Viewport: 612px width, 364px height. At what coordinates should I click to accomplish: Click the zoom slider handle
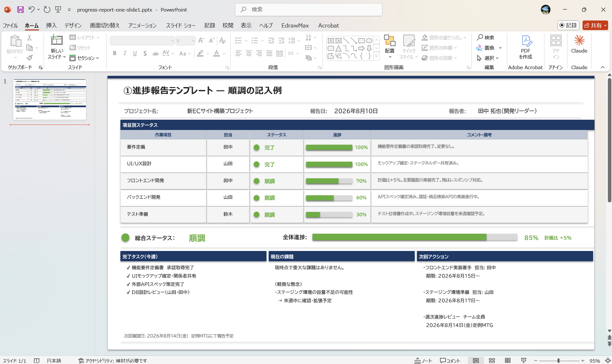point(558,360)
